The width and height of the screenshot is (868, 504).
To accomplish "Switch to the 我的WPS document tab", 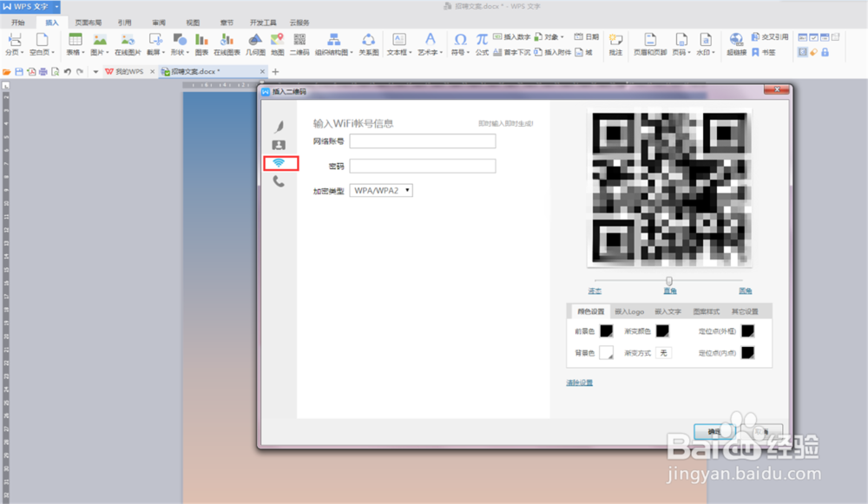I will [129, 72].
